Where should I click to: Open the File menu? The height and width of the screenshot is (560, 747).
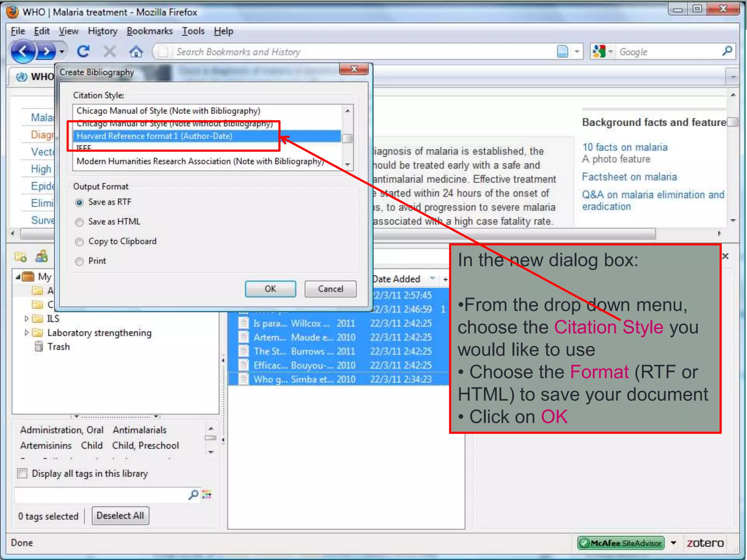[x=18, y=31]
